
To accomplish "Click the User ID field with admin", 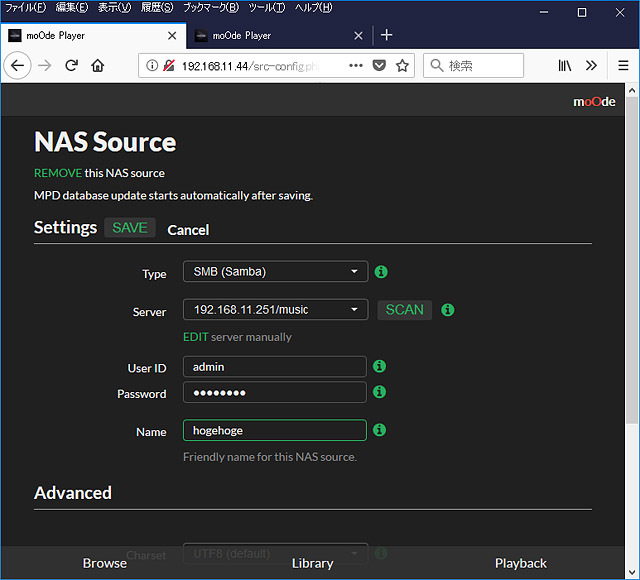I will (x=275, y=367).
